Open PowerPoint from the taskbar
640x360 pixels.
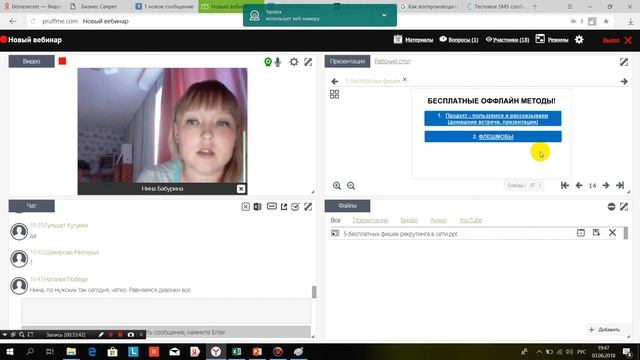[x=257, y=351]
